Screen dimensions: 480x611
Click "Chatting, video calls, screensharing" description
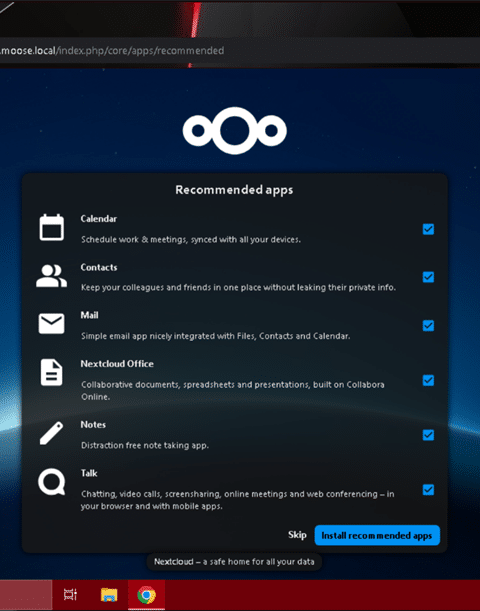click(238, 500)
